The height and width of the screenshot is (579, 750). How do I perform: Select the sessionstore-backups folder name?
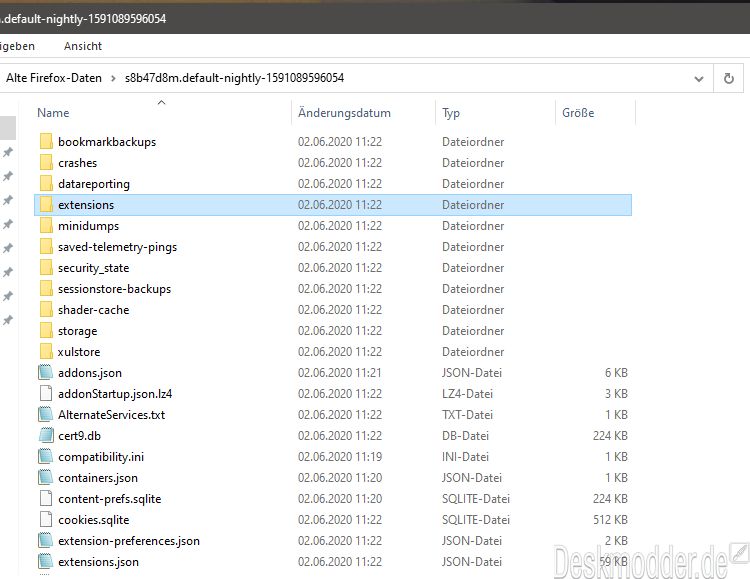(x=115, y=289)
